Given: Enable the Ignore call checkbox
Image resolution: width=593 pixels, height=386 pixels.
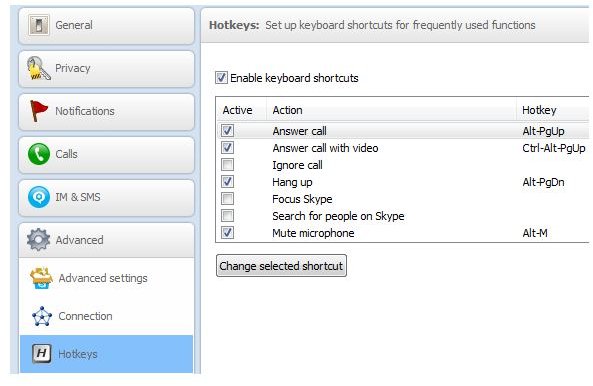Looking at the screenshot, I should 227,165.
